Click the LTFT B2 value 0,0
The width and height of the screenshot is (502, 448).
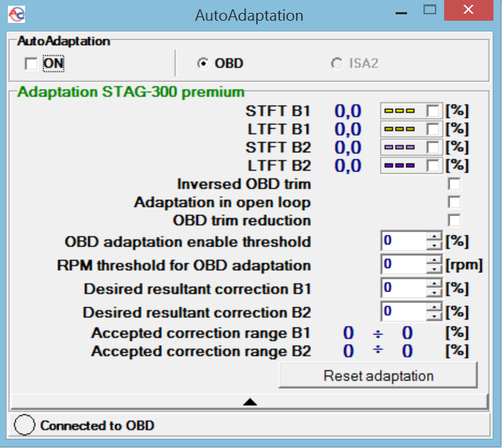[348, 166]
